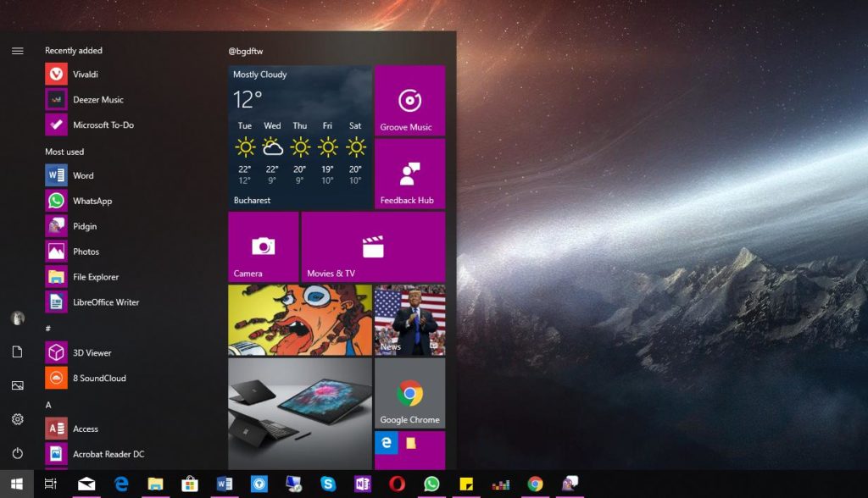The width and height of the screenshot is (868, 498).
Task: Launch Skype from the taskbar
Action: tap(328, 484)
